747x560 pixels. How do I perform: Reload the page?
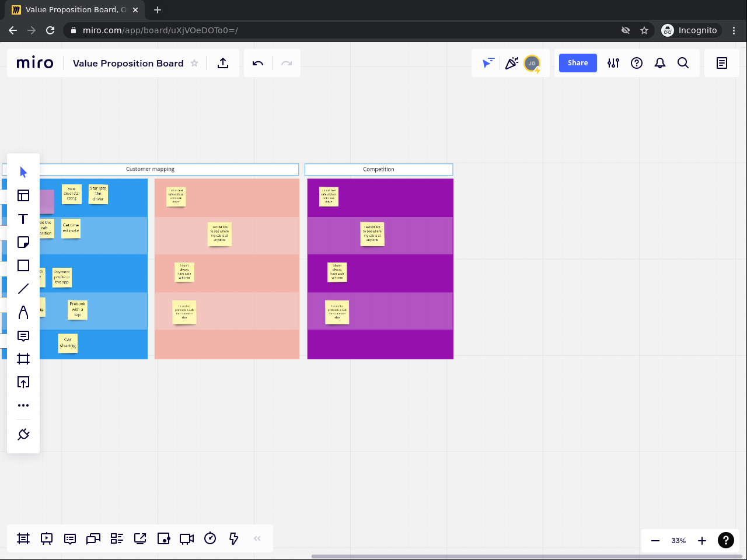tap(50, 30)
